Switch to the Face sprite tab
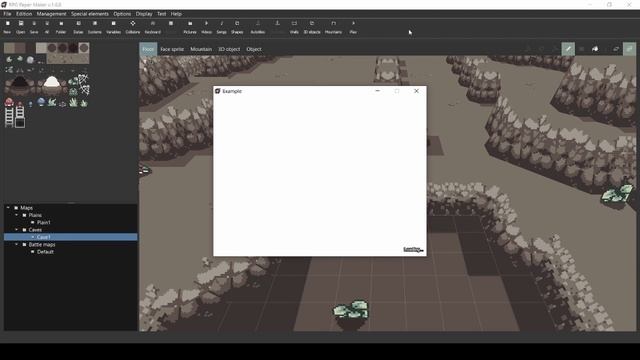 click(x=172, y=49)
